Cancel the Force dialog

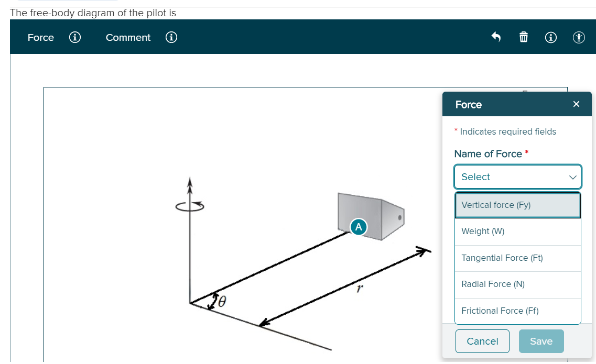tap(482, 341)
